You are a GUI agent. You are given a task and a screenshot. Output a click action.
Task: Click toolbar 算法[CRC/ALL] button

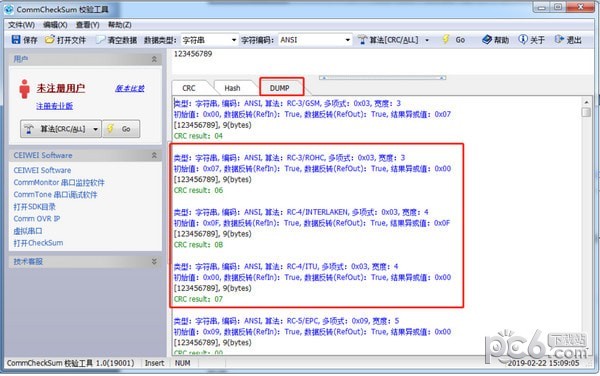point(388,40)
